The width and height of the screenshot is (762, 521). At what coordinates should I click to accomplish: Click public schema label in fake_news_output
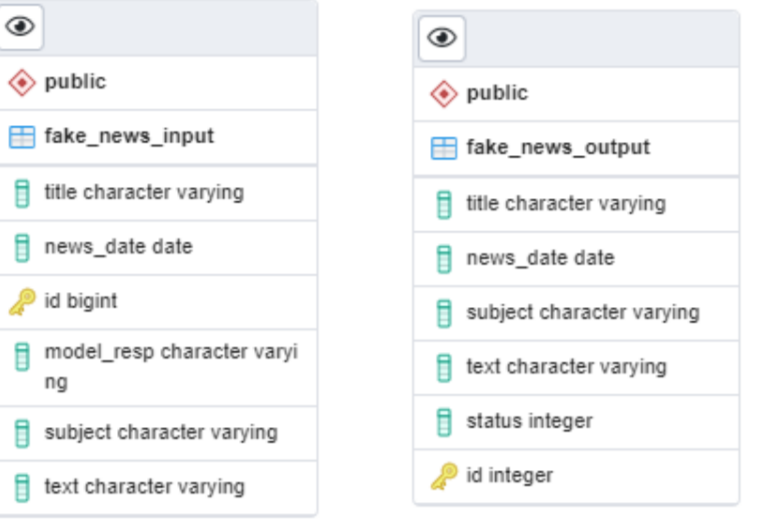point(497,93)
